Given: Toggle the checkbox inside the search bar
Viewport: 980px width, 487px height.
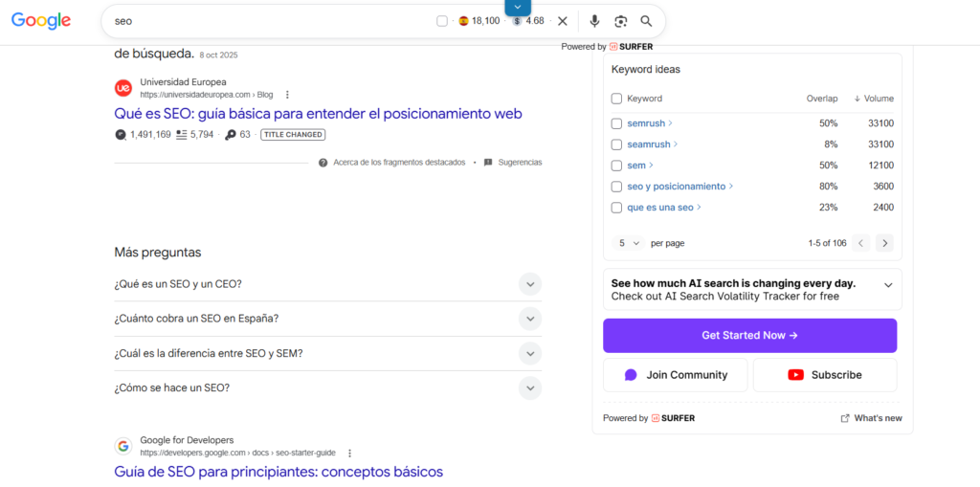Looking at the screenshot, I should [x=442, y=21].
